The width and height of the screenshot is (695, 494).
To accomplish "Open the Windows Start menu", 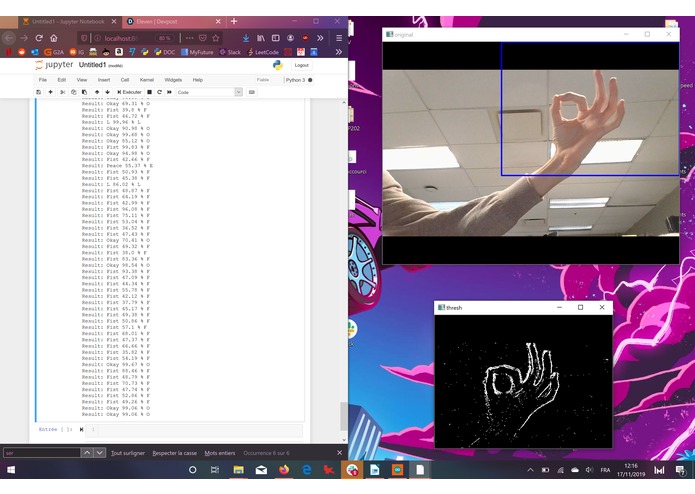I will tap(11, 470).
